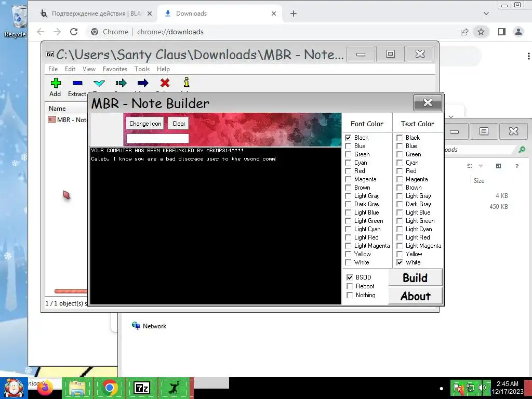Click the Delete red X icon in 7-Zip

(x=165, y=83)
